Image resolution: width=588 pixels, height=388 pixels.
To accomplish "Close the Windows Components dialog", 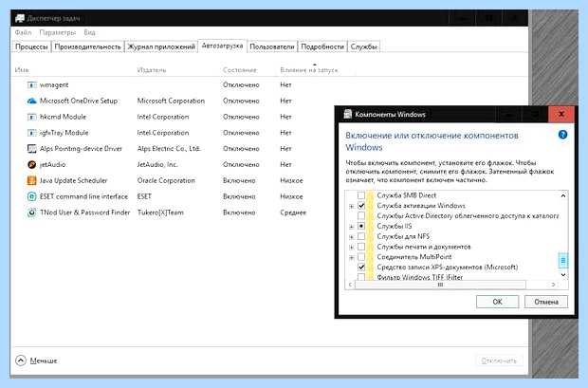I will pyautogui.click(x=561, y=114).
